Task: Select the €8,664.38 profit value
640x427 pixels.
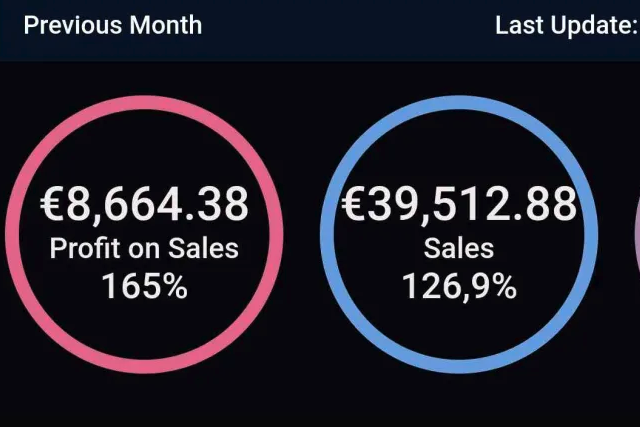Action: [x=144, y=204]
